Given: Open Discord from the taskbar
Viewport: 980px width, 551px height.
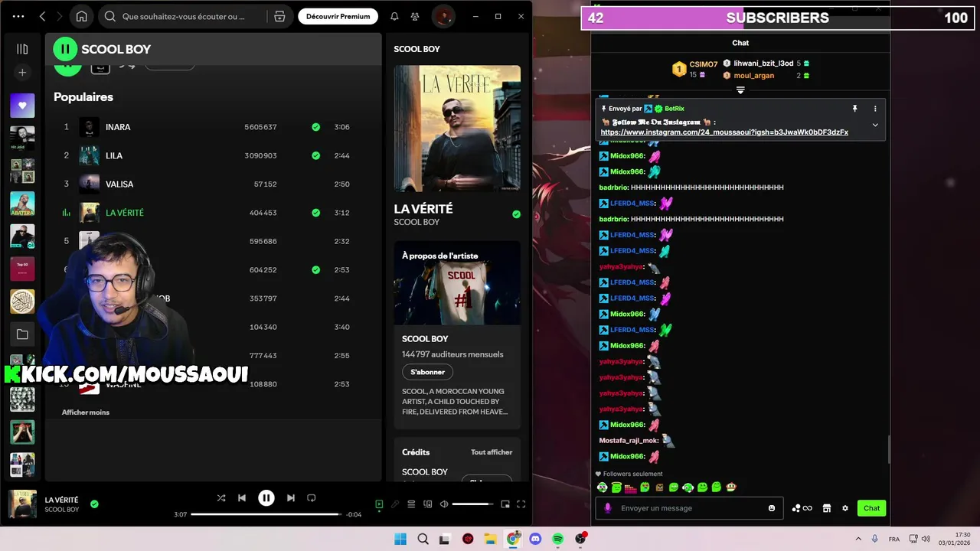Looking at the screenshot, I should (x=535, y=539).
